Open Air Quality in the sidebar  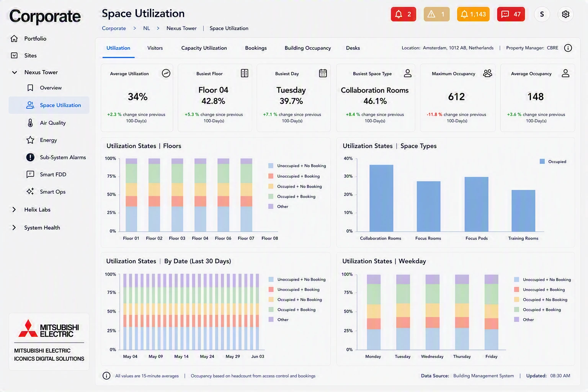pyautogui.click(x=53, y=122)
